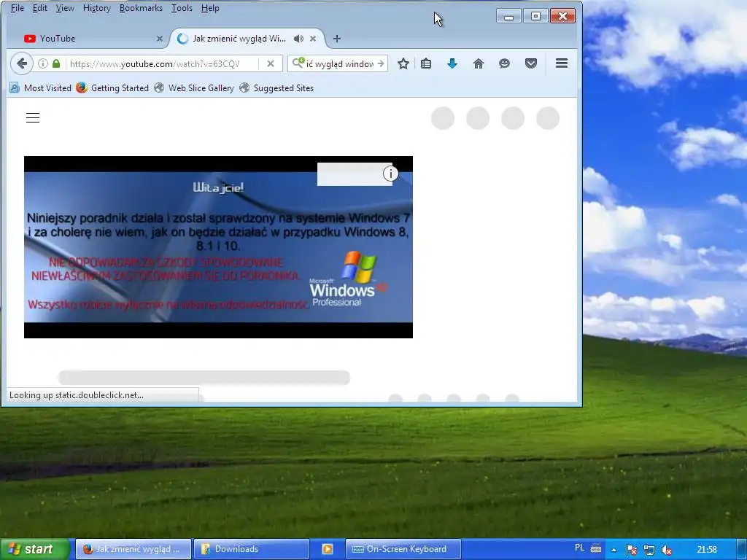Open the Edit menu
Viewport: 747px width, 560px height.
39,8
